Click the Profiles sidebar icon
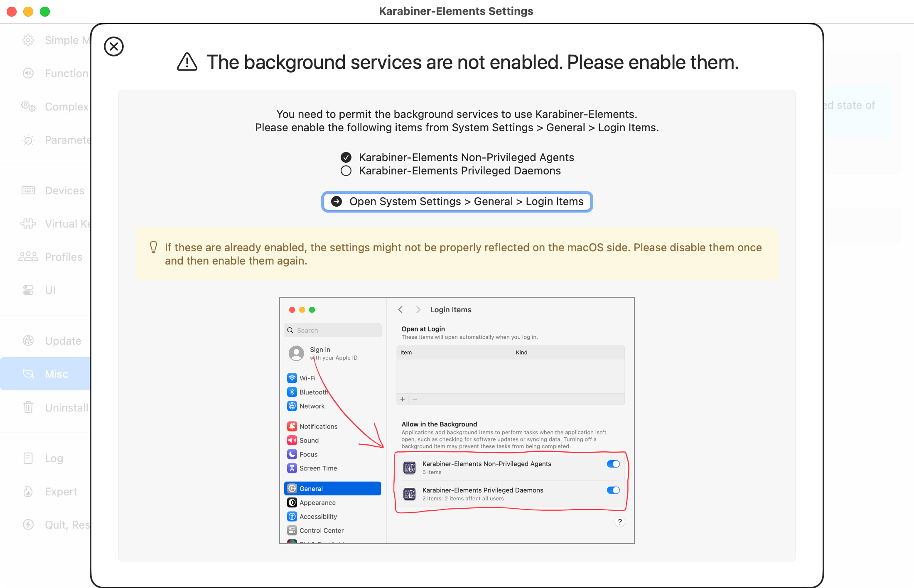 coord(28,256)
